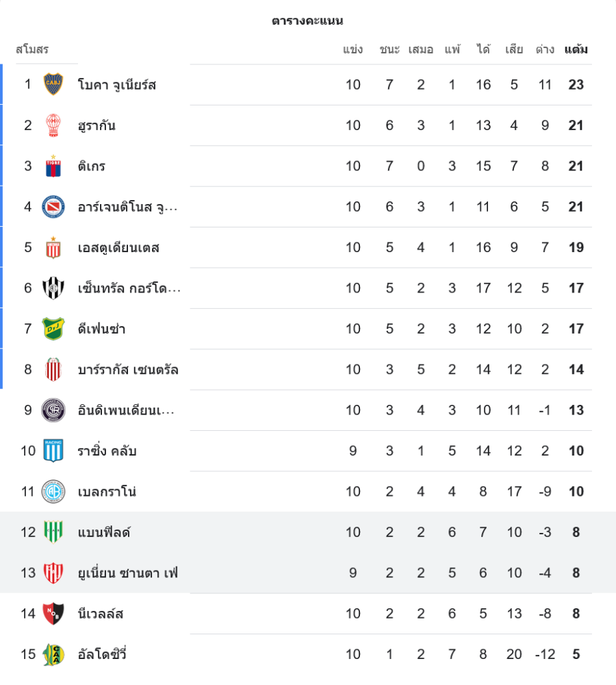Image resolution: width=616 pixels, height=685 pixels.
Task: Click the สโมสร club column header
Action: coord(32,50)
